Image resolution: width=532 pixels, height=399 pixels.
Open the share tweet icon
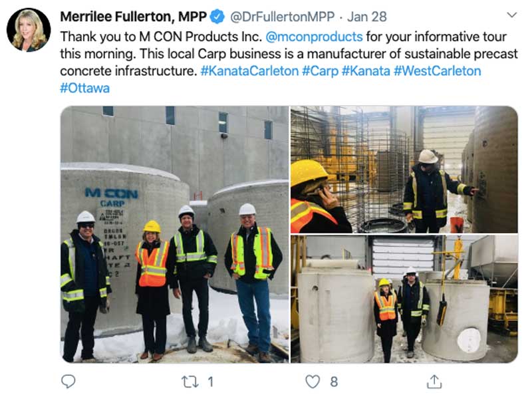(434, 381)
